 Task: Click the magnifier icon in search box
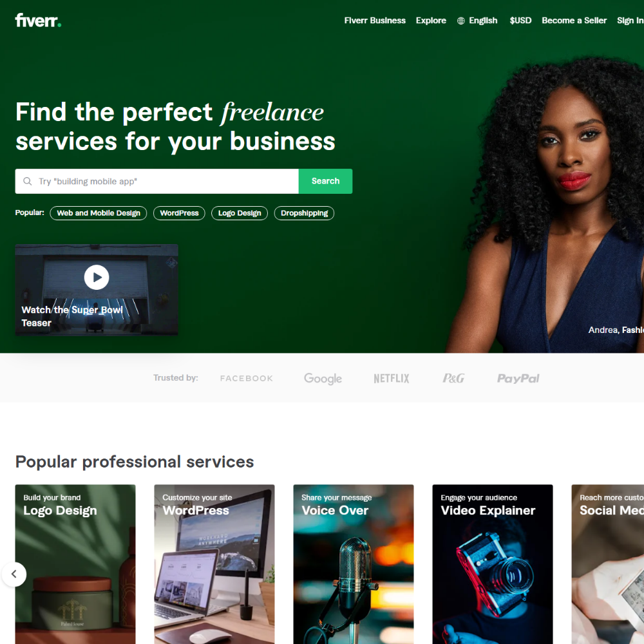point(28,181)
